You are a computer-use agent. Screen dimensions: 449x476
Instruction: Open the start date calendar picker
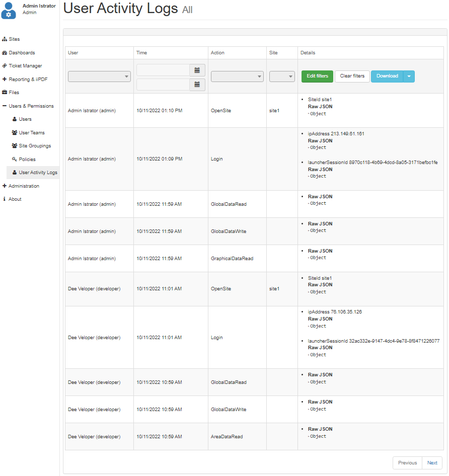pyautogui.click(x=197, y=70)
